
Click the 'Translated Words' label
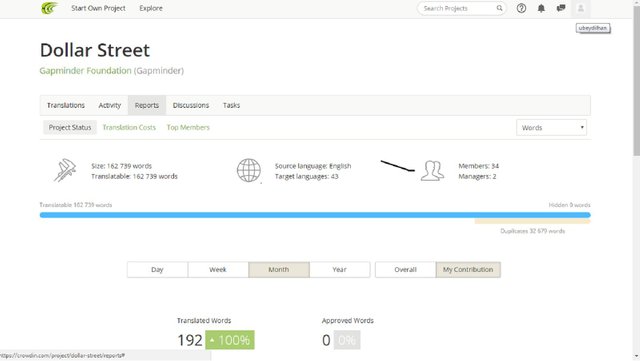(x=204, y=321)
